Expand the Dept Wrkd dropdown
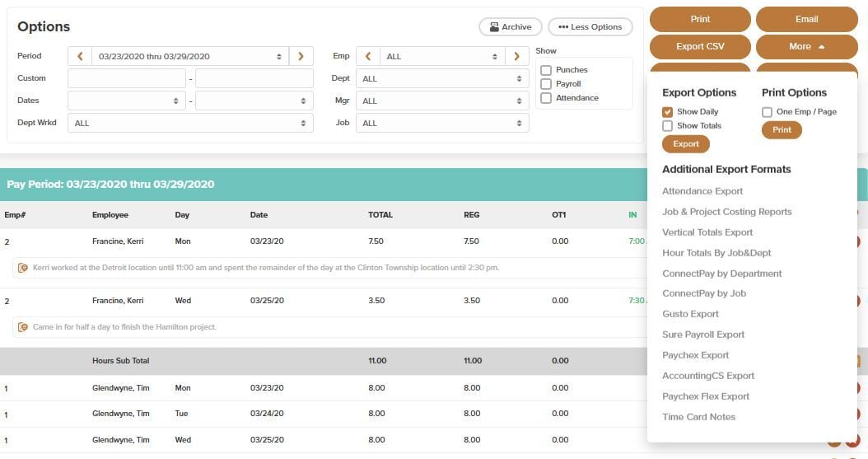The width and height of the screenshot is (868, 459). coord(190,123)
